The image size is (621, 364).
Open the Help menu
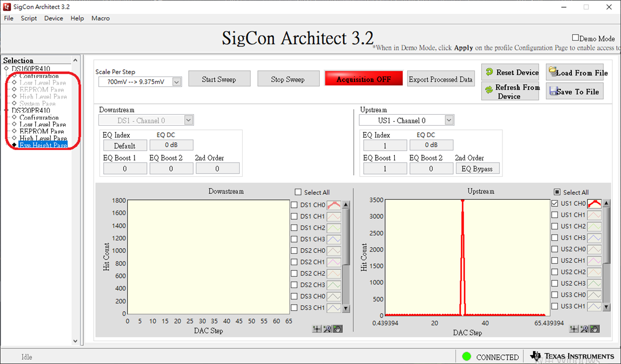click(77, 18)
